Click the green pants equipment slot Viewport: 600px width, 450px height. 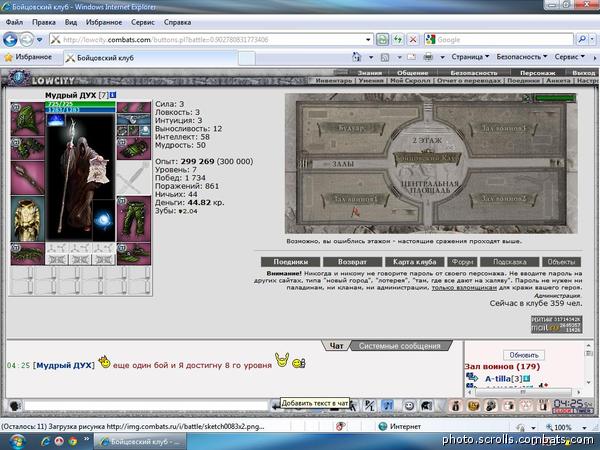coord(134,218)
